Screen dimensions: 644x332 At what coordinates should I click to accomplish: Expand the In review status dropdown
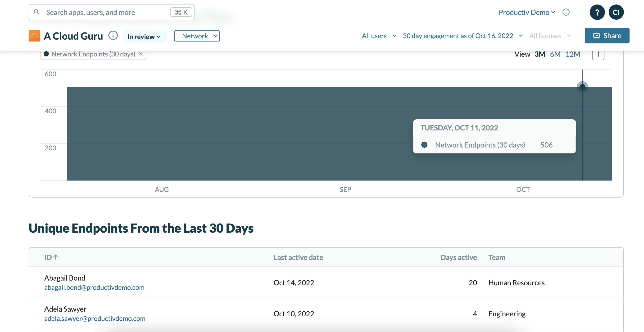145,36
